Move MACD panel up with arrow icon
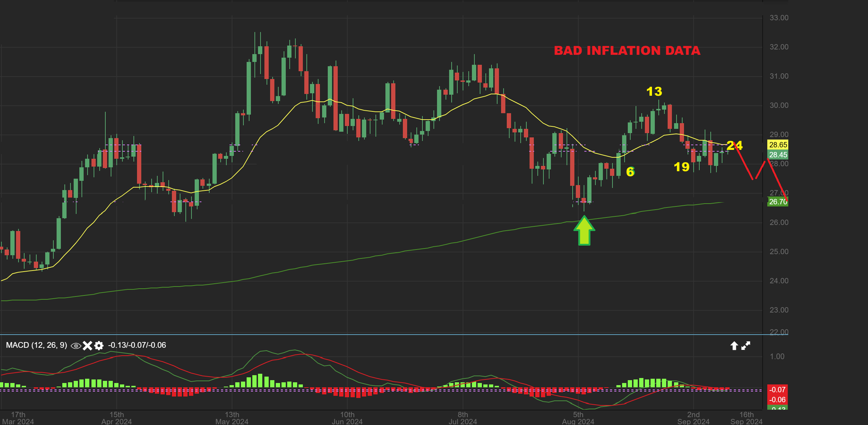The height and width of the screenshot is (425, 868). (734, 346)
